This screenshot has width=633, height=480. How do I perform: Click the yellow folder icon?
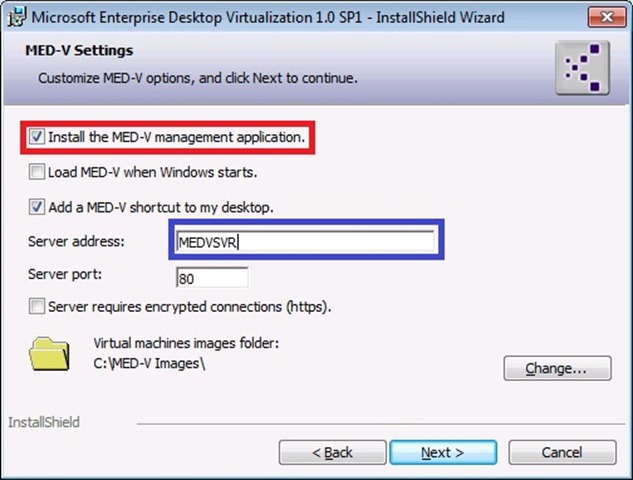coord(50,353)
